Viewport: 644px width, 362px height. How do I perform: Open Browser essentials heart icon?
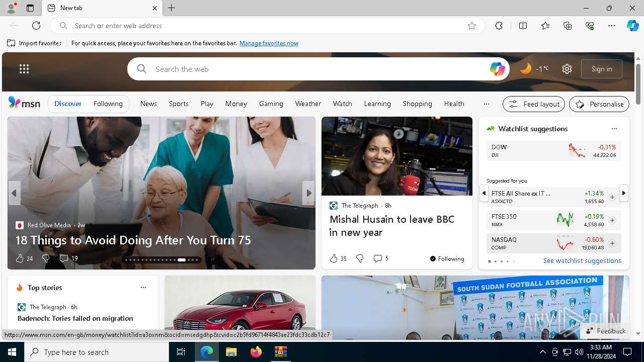click(x=590, y=26)
